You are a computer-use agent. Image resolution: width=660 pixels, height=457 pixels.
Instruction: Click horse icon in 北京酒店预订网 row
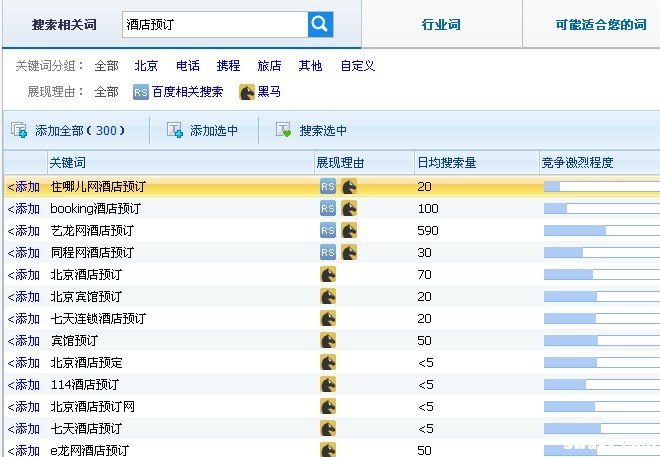(328, 407)
